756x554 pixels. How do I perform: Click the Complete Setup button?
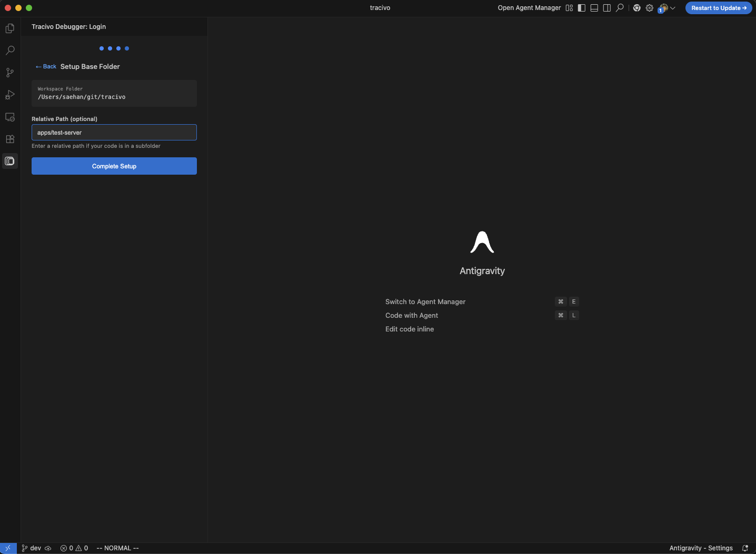(114, 166)
